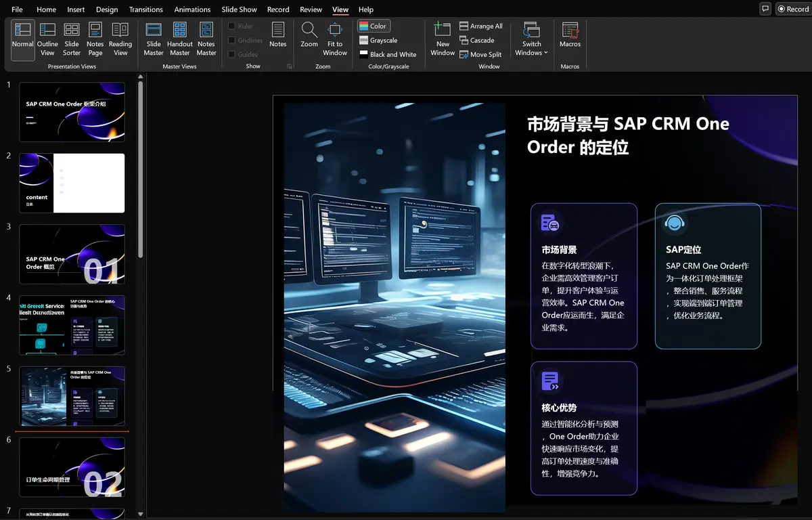Arrange All open windows
Viewport: 812px width, 520px height.
pyautogui.click(x=481, y=26)
